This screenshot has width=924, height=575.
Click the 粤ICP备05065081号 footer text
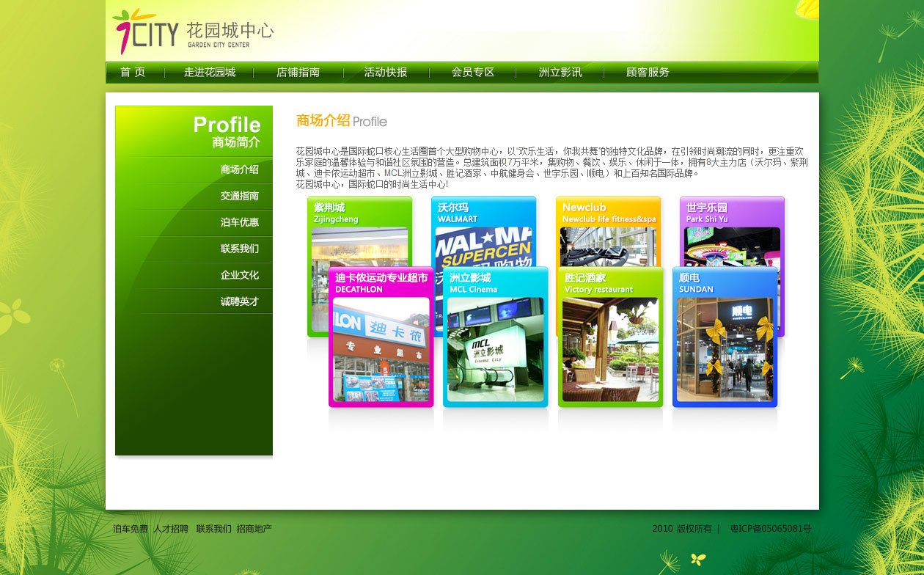coord(771,529)
